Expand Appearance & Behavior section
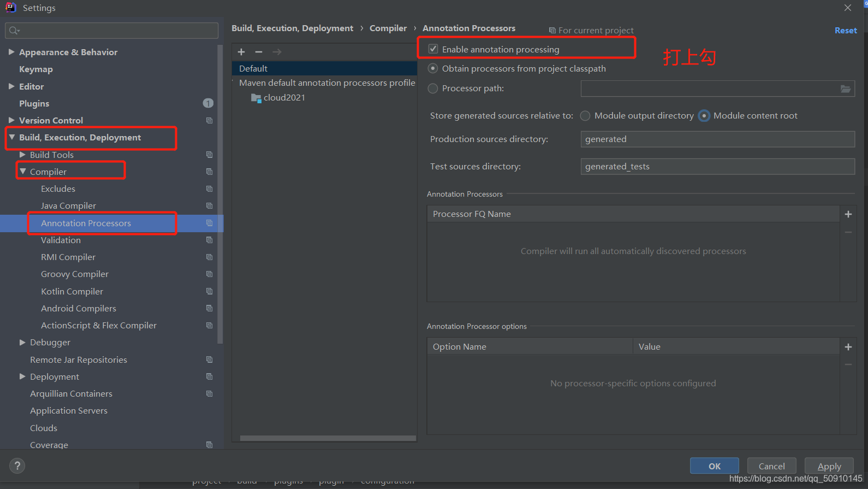This screenshot has height=489, width=868. pyautogui.click(x=11, y=52)
